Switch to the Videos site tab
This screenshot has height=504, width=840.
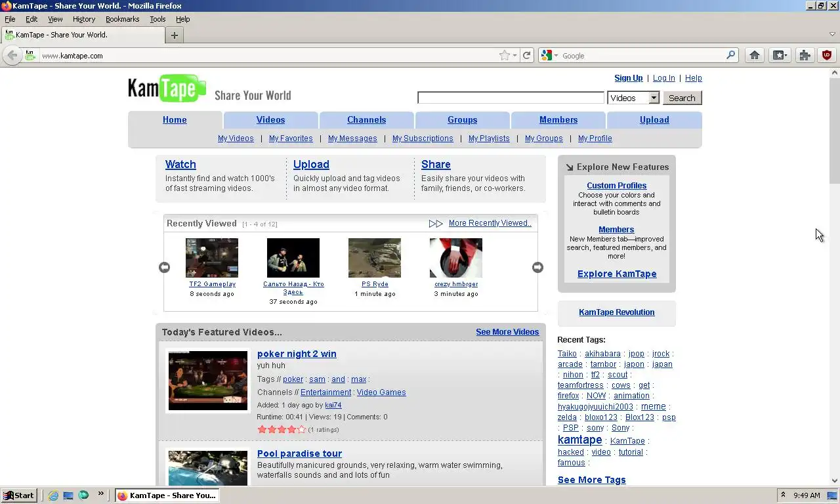(x=270, y=119)
